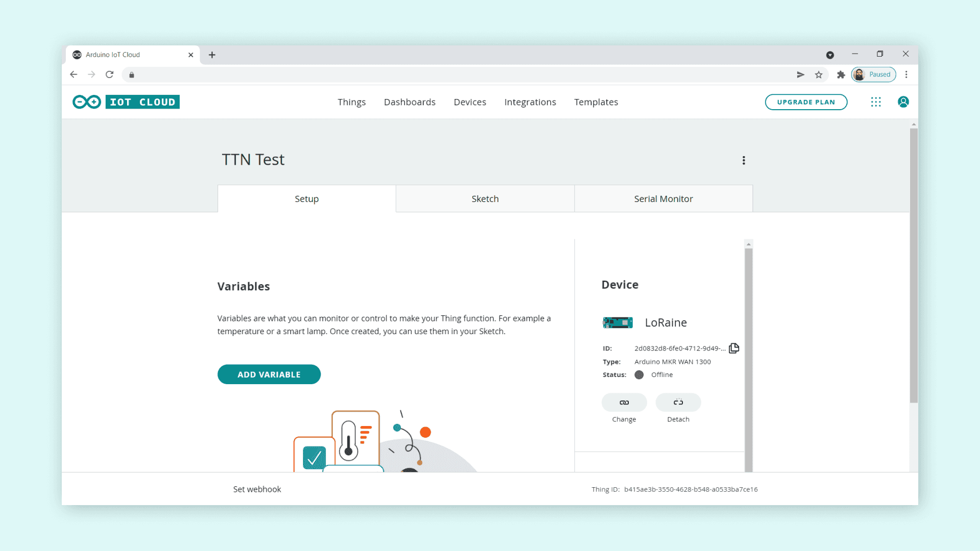The width and height of the screenshot is (980, 551).
Task: Click the Detach device icon
Action: [x=678, y=403]
